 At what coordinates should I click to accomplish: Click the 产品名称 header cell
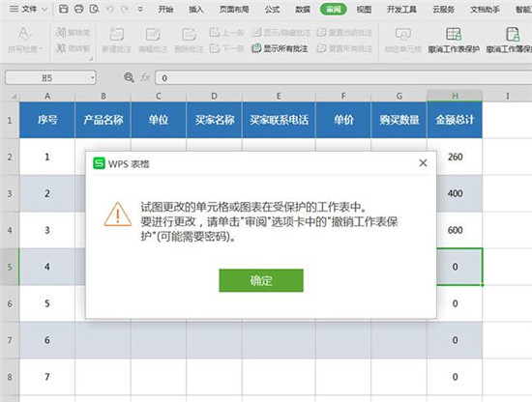tap(103, 120)
